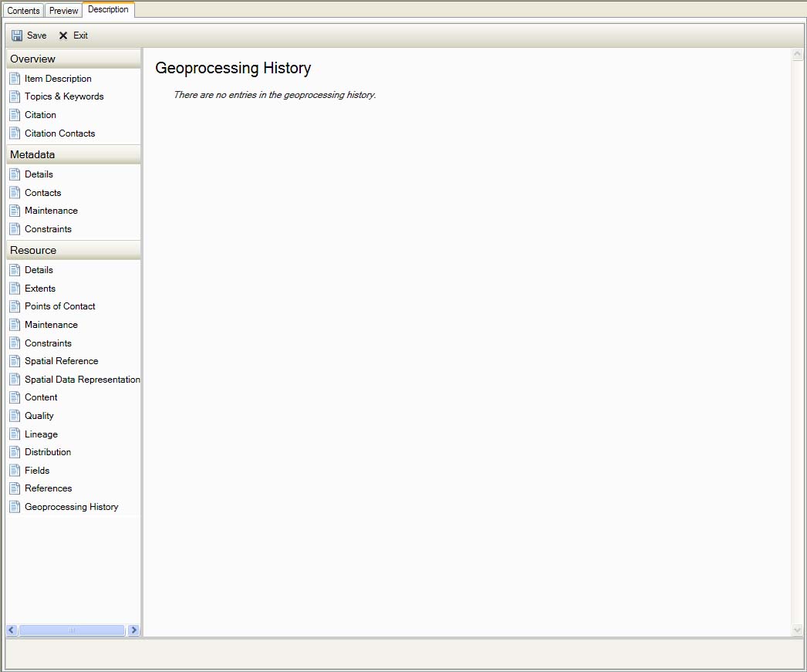Select Points of Contact entry
The height and width of the screenshot is (672, 807).
(x=60, y=306)
